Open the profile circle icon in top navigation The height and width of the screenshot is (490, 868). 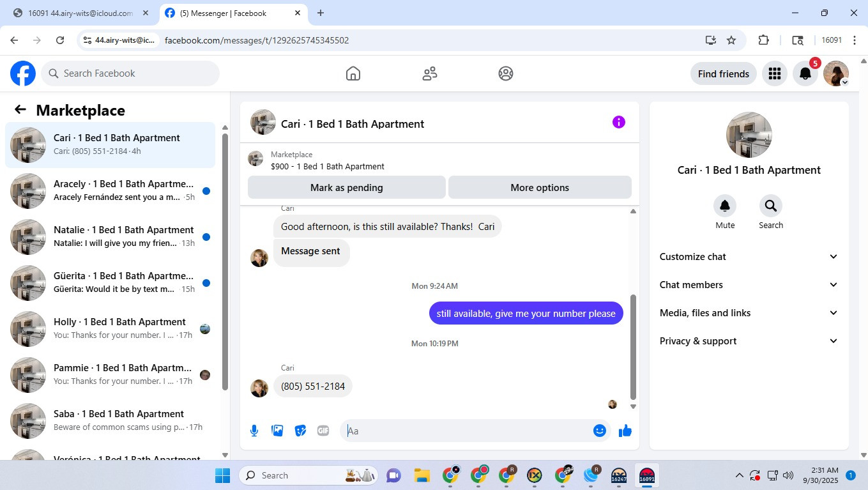point(506,73)
